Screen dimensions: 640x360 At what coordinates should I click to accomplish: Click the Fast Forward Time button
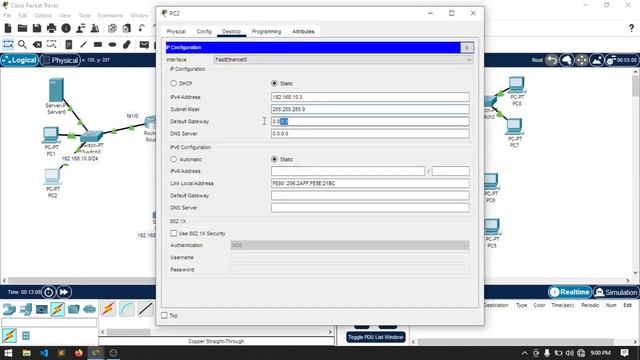pos(64,292)
